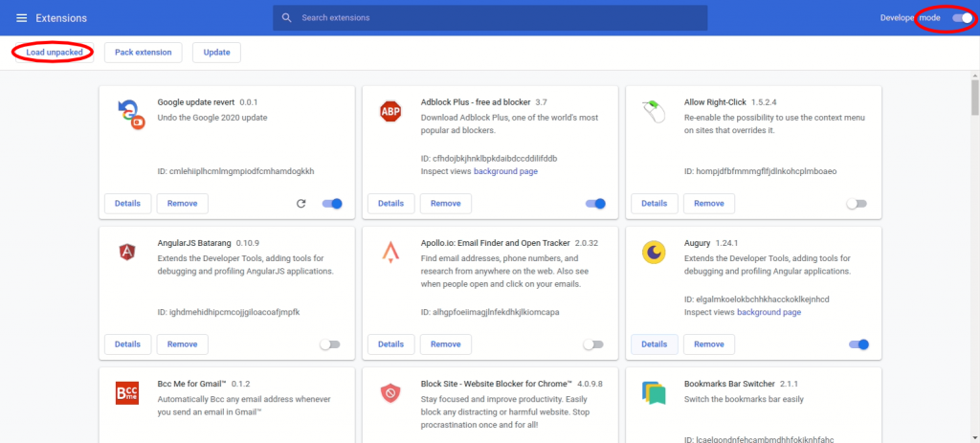Click the Load unpacked button
This screenshot has width=980, height=443.
tap(55, 53)
